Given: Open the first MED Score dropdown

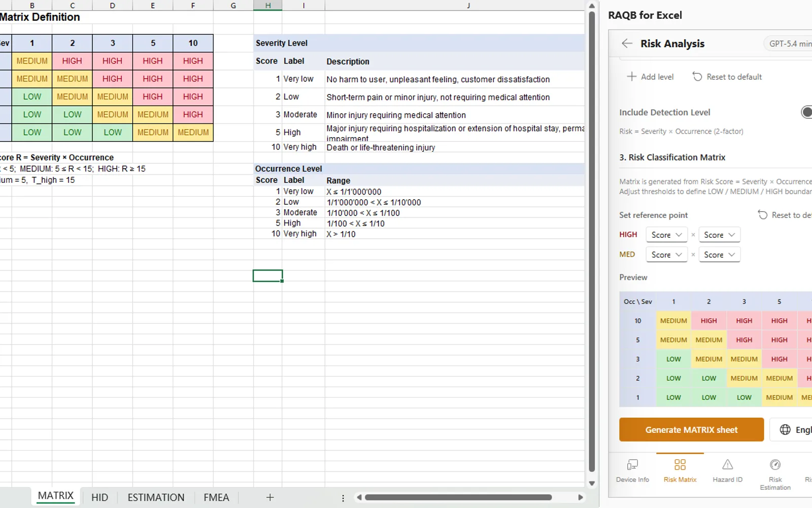Looking at the screenshot, I should (x=666, y=255).
